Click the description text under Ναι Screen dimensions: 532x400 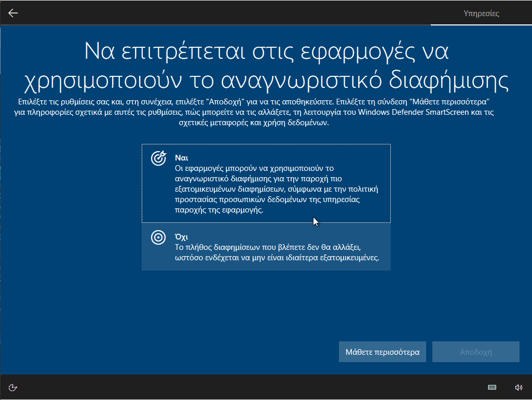click(x=277, y=189)
